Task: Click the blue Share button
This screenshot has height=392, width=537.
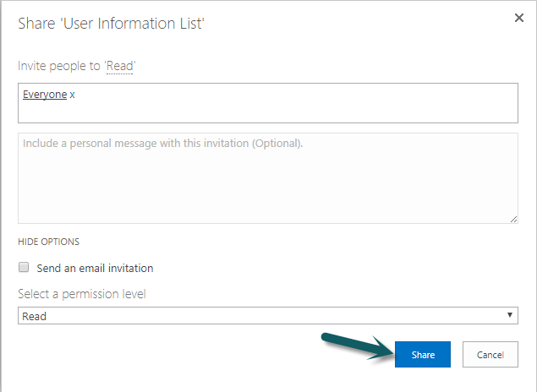Action: pyautogui.click(x=423, y=354)
